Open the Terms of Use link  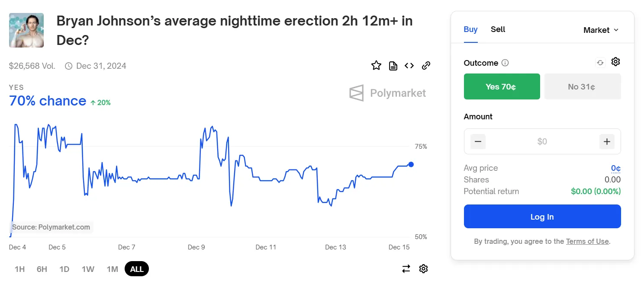pos(587,241)
